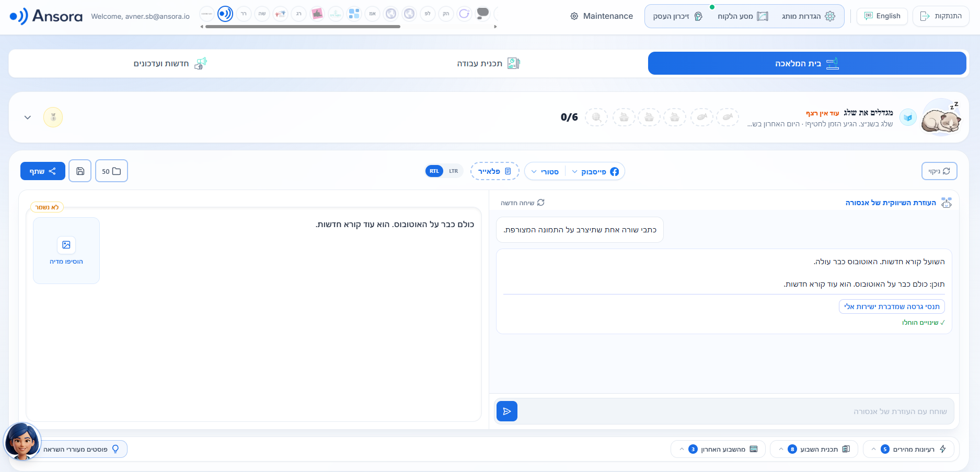The height and width of the screenshot is (472, 980).
Task: Click the sleeping cat avatar
Action: point(941,117)
